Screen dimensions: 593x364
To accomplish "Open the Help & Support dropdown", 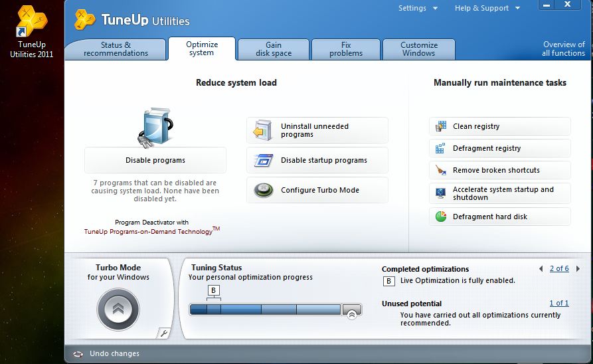I will (487, 8).
